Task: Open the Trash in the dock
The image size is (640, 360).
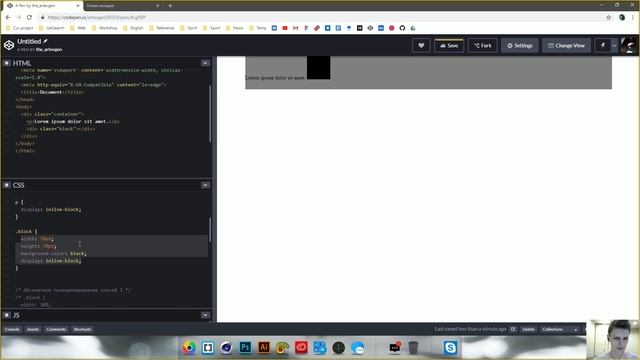Action: (x=413, y=347)
